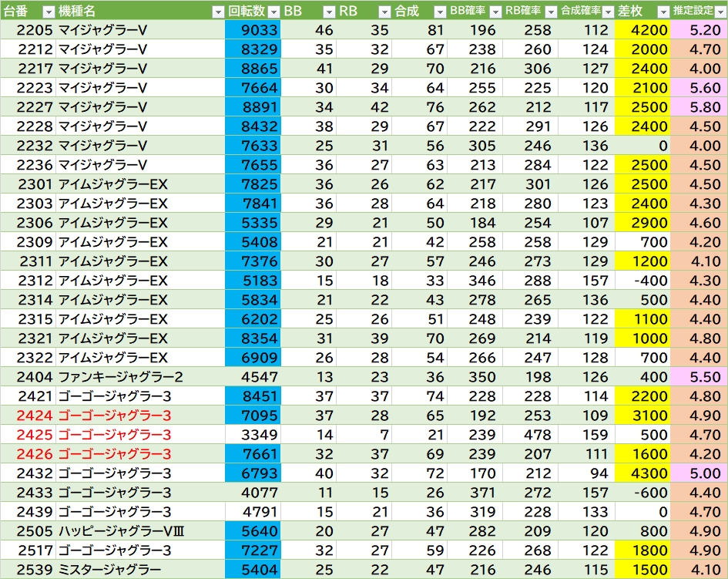Screen dimensions: 728x579
Task: Select the 回転数 cell showing 5183
Action: click(253, 281)
